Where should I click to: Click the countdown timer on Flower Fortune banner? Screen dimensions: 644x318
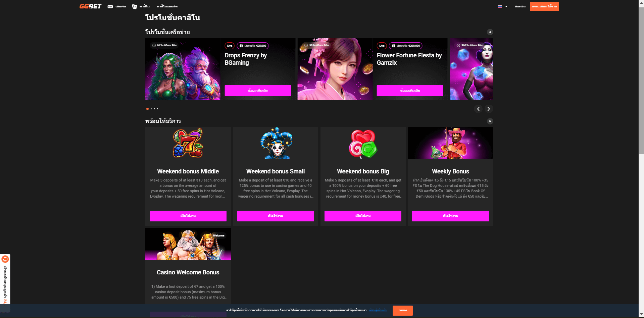click(x=316, y=45)
